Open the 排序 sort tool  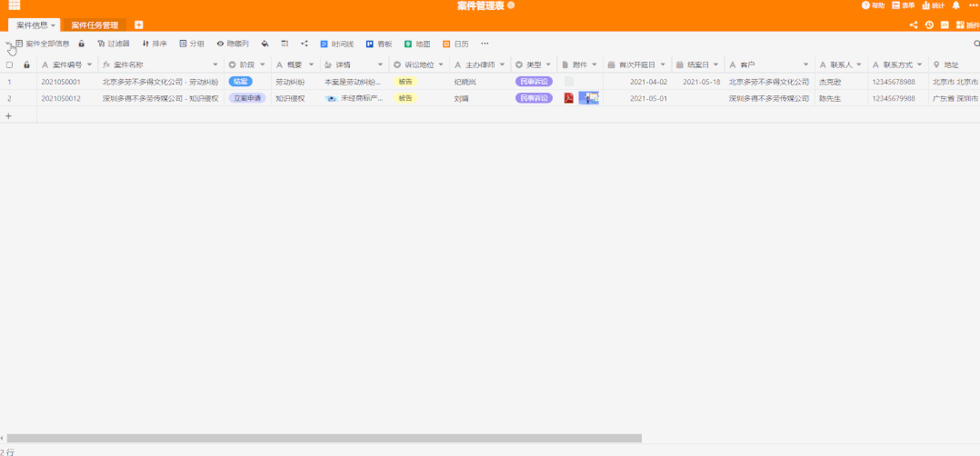(155, 44)
